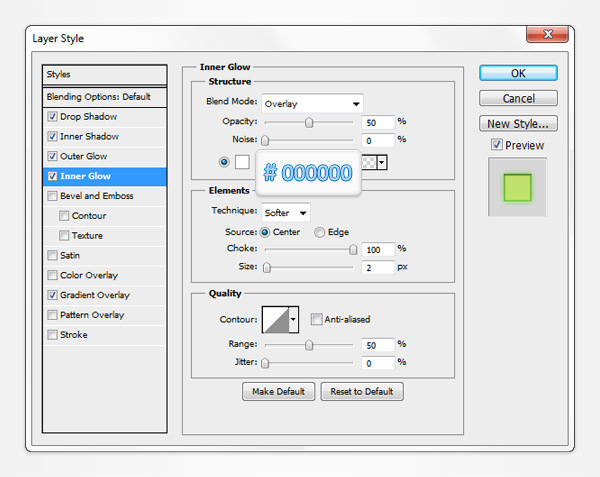This screenshot has width=600, height=477.
Task: Open the Contour picker dropdown arrow
Action: click(293, 320)
